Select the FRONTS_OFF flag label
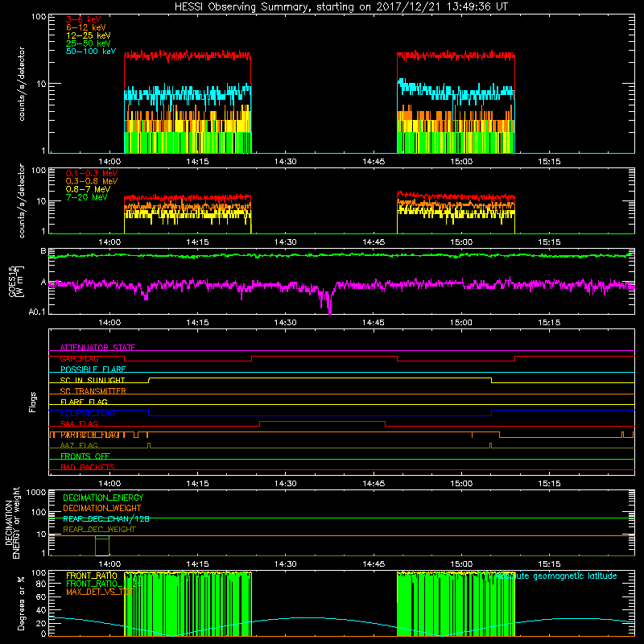Image resolution: width=644 pixels, height=644 pixels. (85, 456)
